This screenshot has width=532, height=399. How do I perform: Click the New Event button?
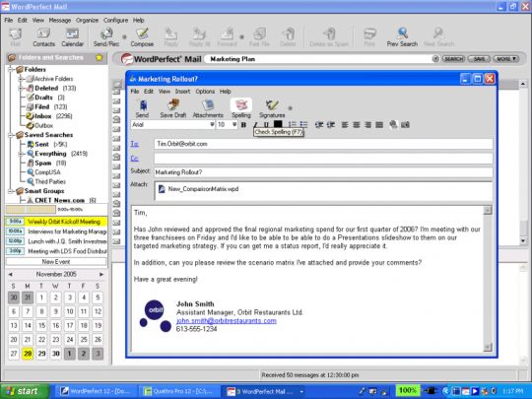pyautogui.click(x=56, y=262)
